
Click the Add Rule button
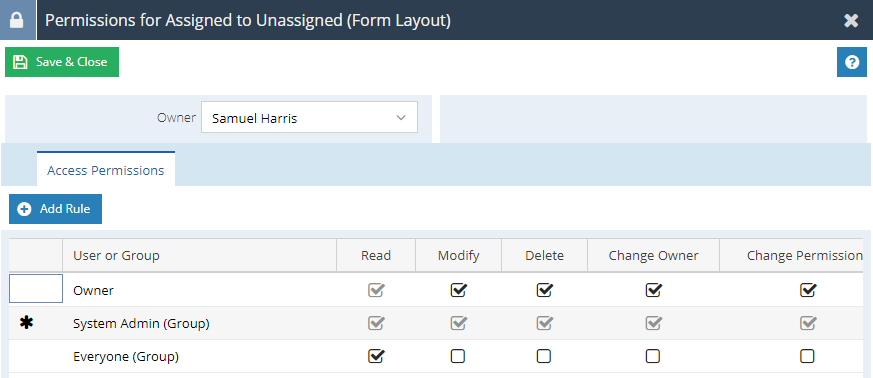[55, 209]
